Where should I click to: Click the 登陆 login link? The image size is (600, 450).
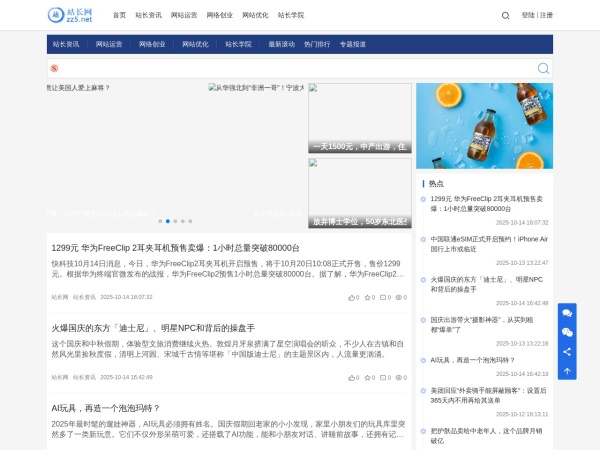(528, 15)
